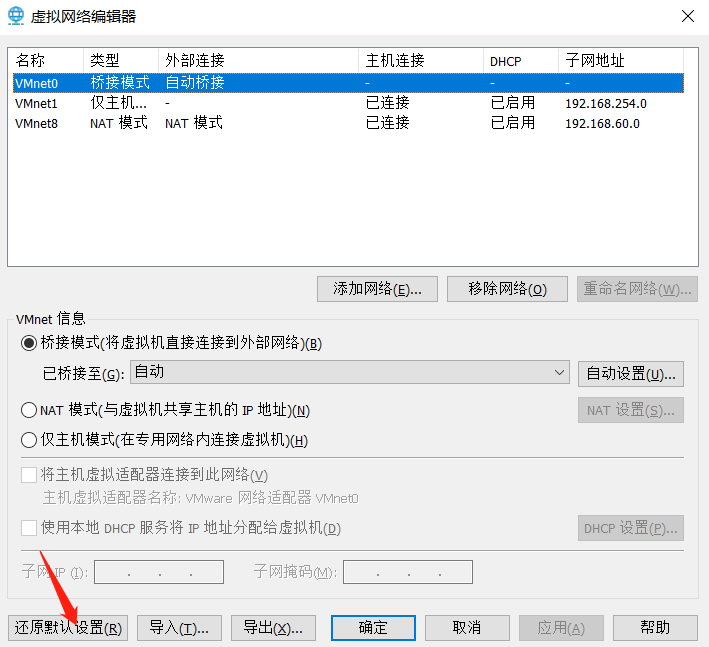Click 已启用 DHCP cell in VMnet8 row
The width and height of the screenshot is (709, 647).
tap(513, 123)
